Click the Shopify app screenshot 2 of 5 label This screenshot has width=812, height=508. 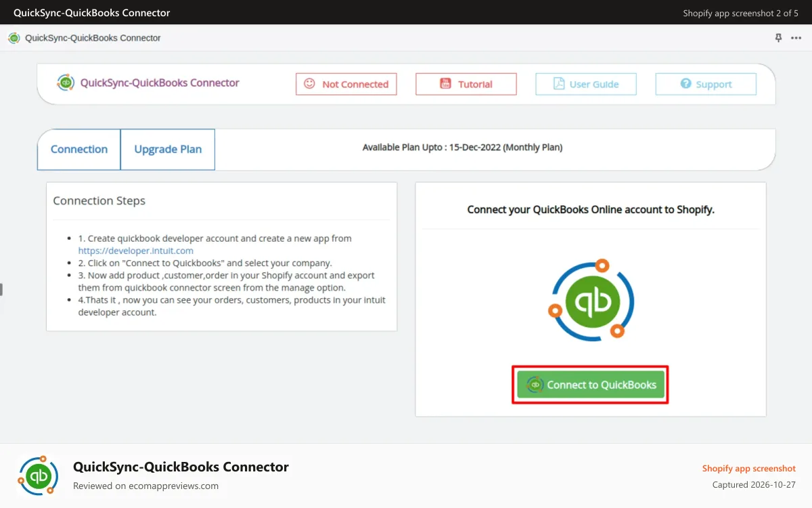point(741,13)
